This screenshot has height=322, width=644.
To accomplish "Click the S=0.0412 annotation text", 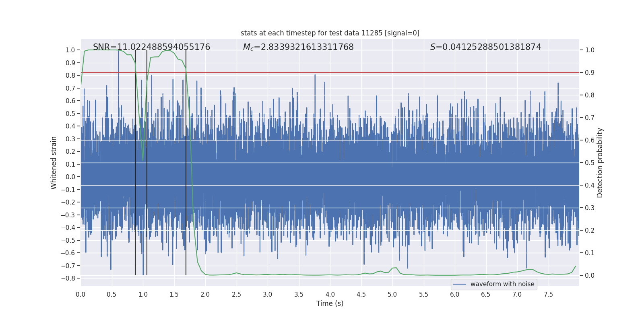I will coord(485,47).
